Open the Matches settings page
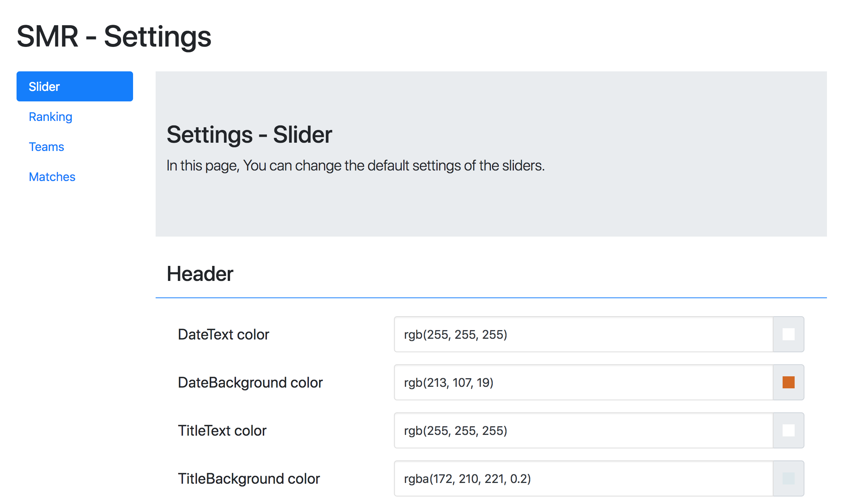 pos(52,177)
